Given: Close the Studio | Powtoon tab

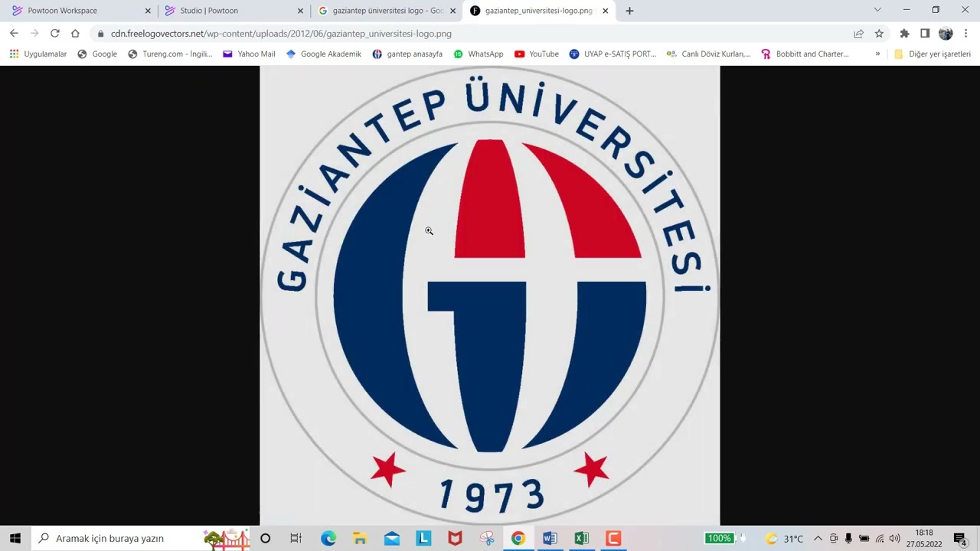Looking at the screenshot, I should tap(300, 11).
